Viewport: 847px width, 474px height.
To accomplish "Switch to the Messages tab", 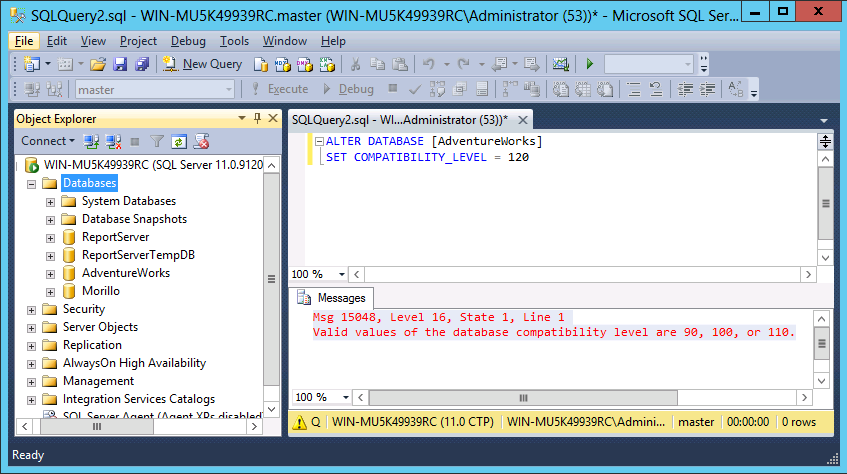I will click(x=331, y=298).
